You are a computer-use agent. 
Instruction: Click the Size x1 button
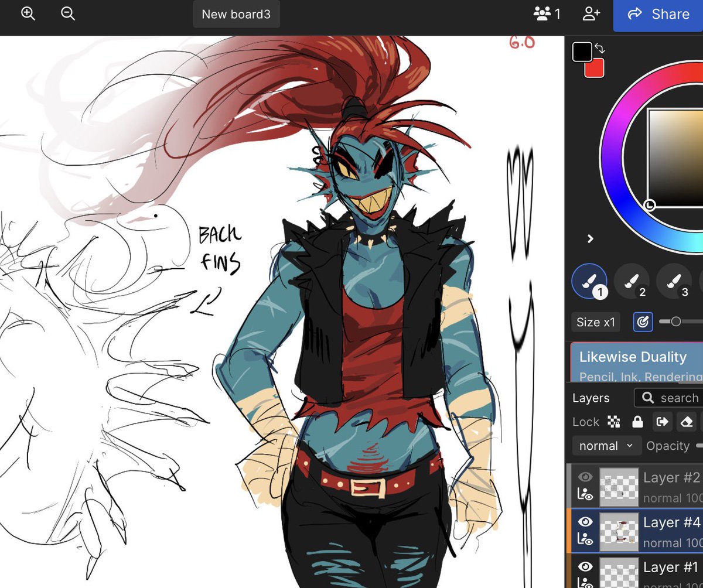(596, 322)
